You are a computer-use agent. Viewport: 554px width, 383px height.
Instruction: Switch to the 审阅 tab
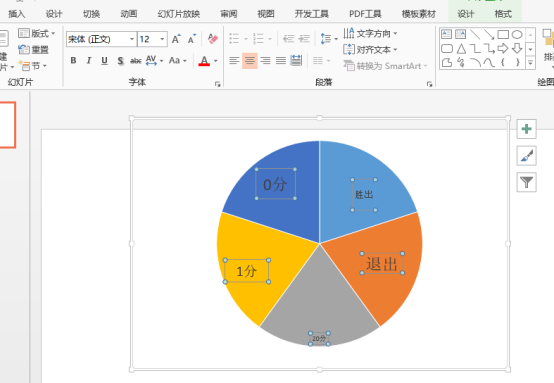pos(229,14)
